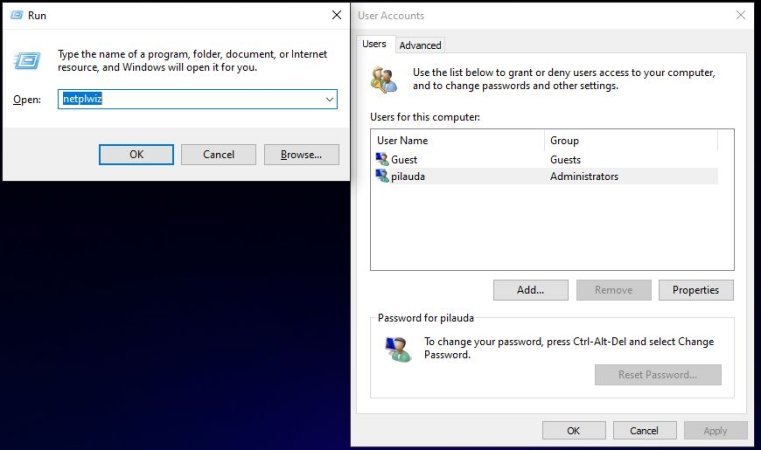Click the password key icon for pilauda
Viewport: 761px width, 450px height.
point(398,348)
